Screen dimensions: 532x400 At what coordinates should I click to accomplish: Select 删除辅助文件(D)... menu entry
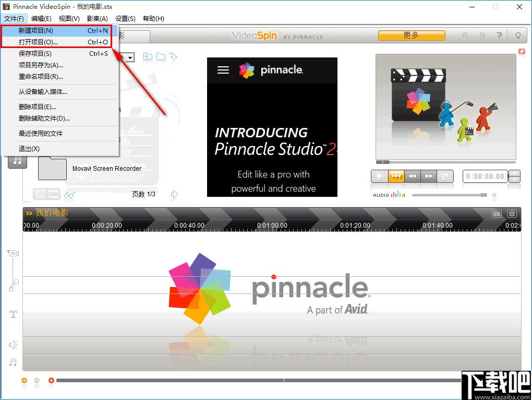59,119
